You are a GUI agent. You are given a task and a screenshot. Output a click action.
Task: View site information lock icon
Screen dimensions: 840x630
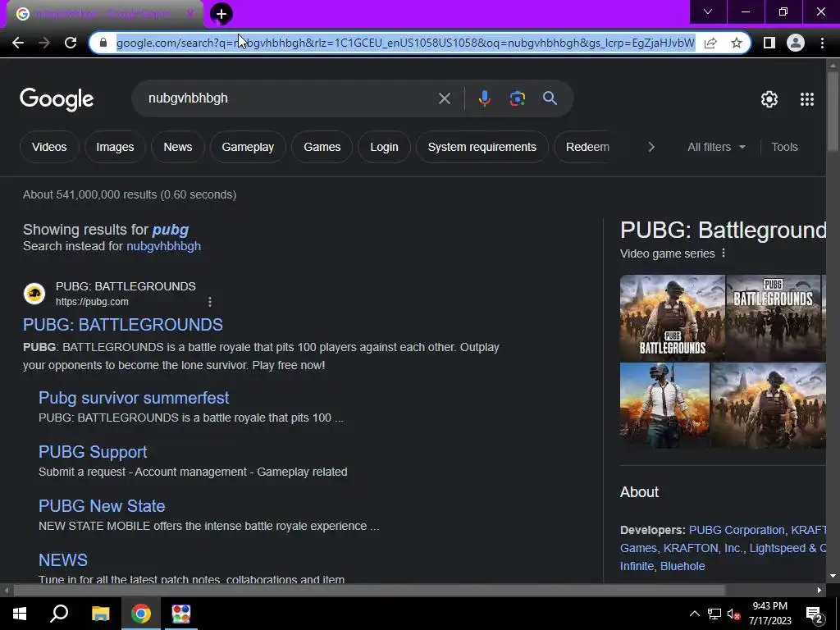(x=103, y=43)
